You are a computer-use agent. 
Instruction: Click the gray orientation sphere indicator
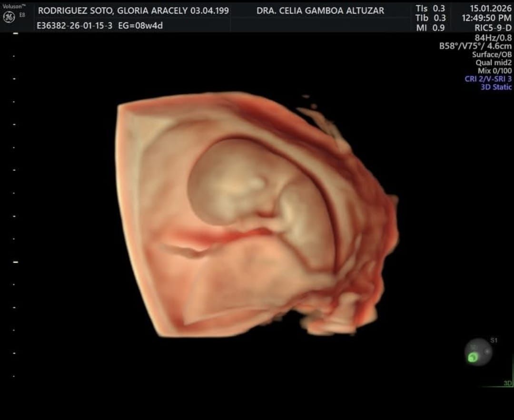[478, 352]
